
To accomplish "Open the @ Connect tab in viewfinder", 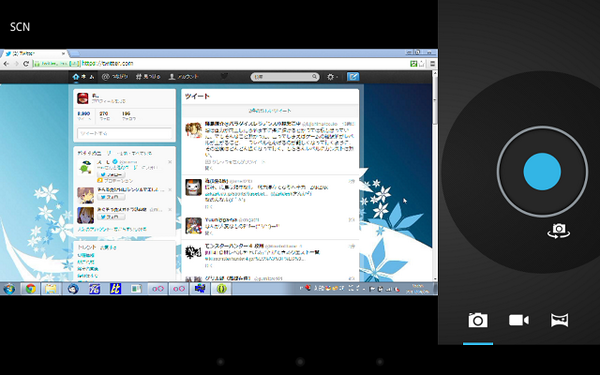I will click(115, 77).
